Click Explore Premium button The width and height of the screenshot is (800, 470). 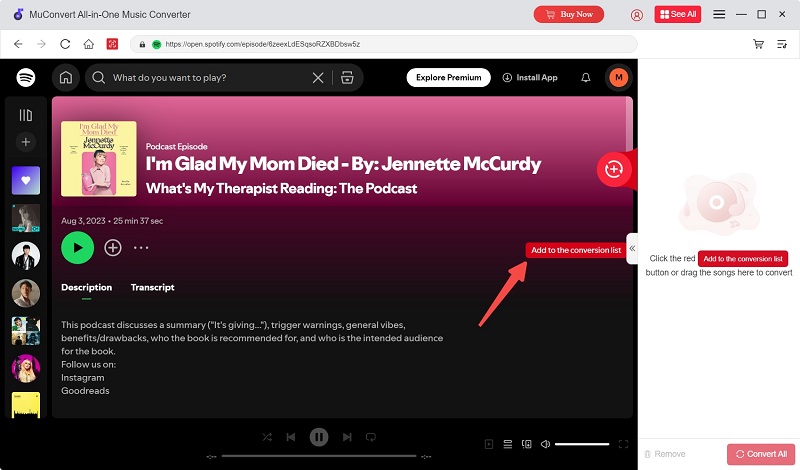[x=448, y=78]
